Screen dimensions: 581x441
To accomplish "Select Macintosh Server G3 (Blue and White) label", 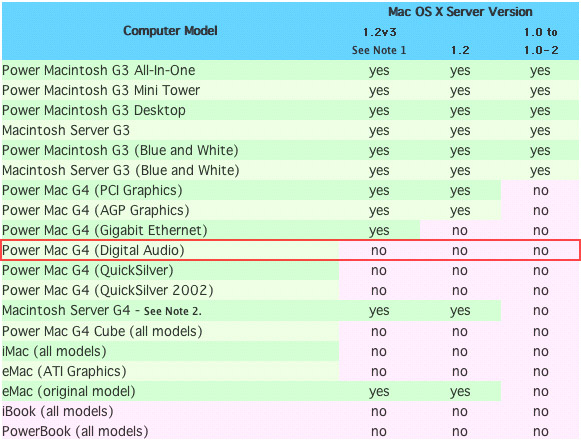I will (x=121, y=170).
